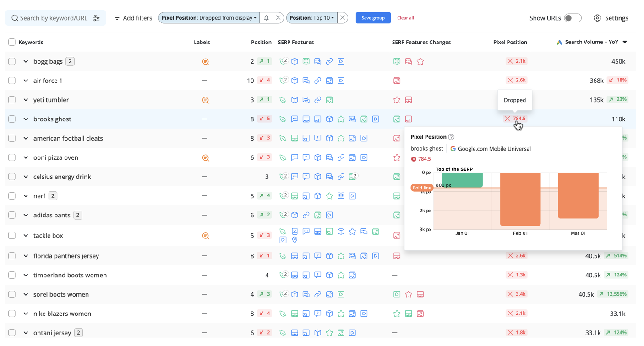Screen dimensions: 644x346
Task: Click the orange Feb 01 bar in chart
Action: click(520, 199)
